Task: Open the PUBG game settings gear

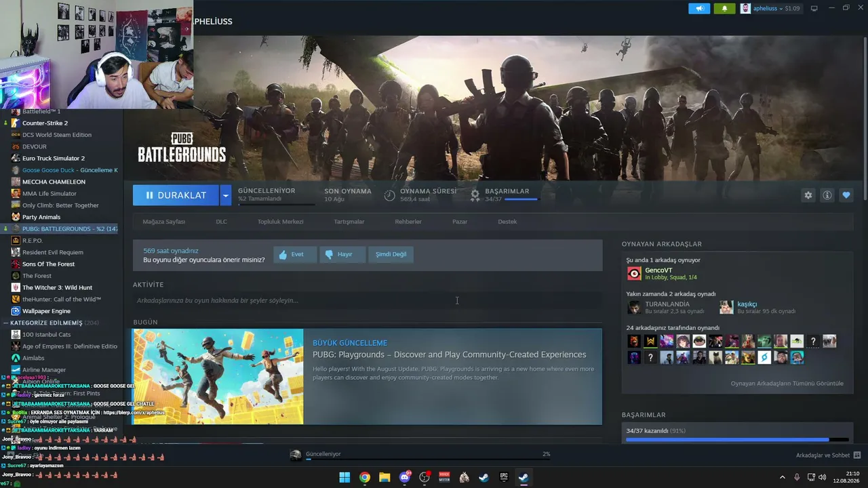Action: pyautogui.click(x=808, y=195)
